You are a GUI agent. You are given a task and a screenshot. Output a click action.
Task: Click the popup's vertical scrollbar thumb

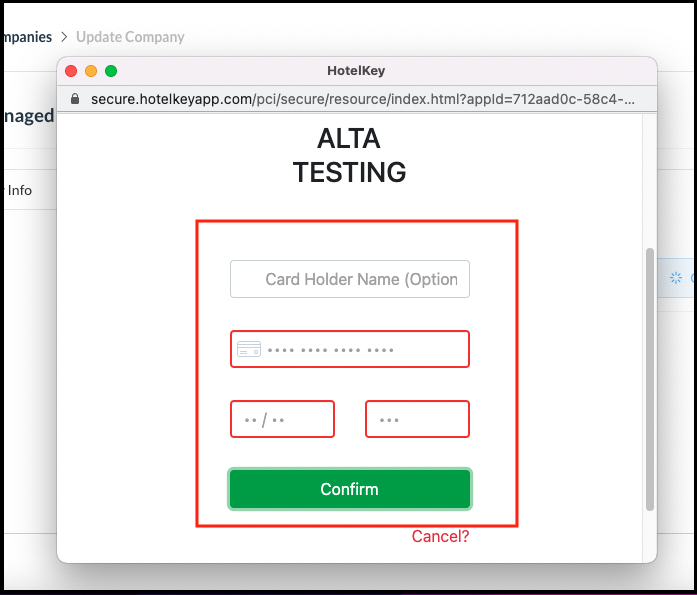[650, 380]
